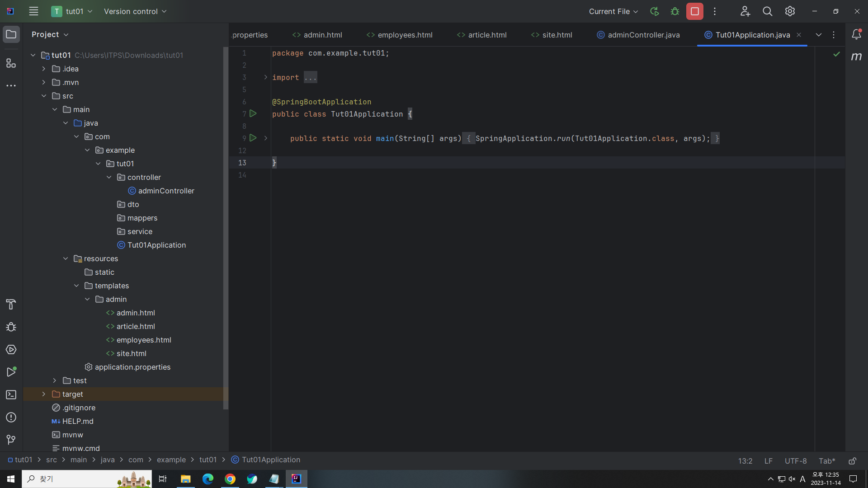Image resolution: width=868 pixels, height=488 pixels.
Task: Expand the target folder in tree
Action: tap(44, 394)
